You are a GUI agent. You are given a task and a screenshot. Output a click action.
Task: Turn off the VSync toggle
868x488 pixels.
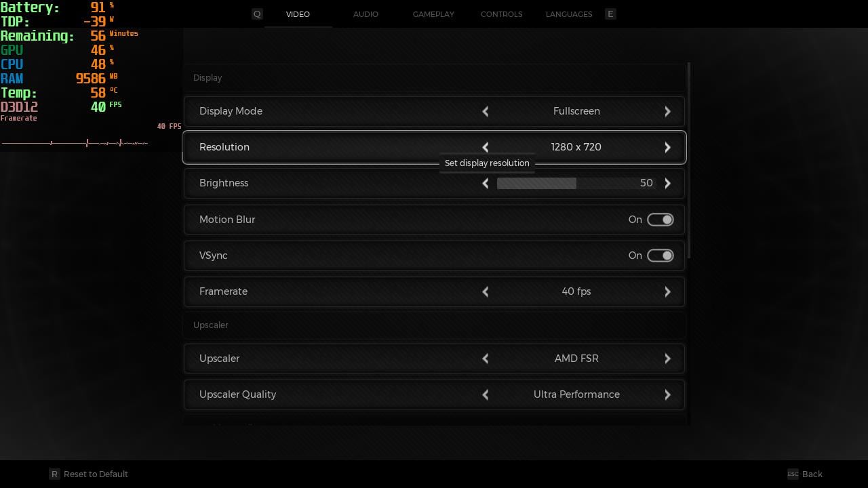coord(660,256)
